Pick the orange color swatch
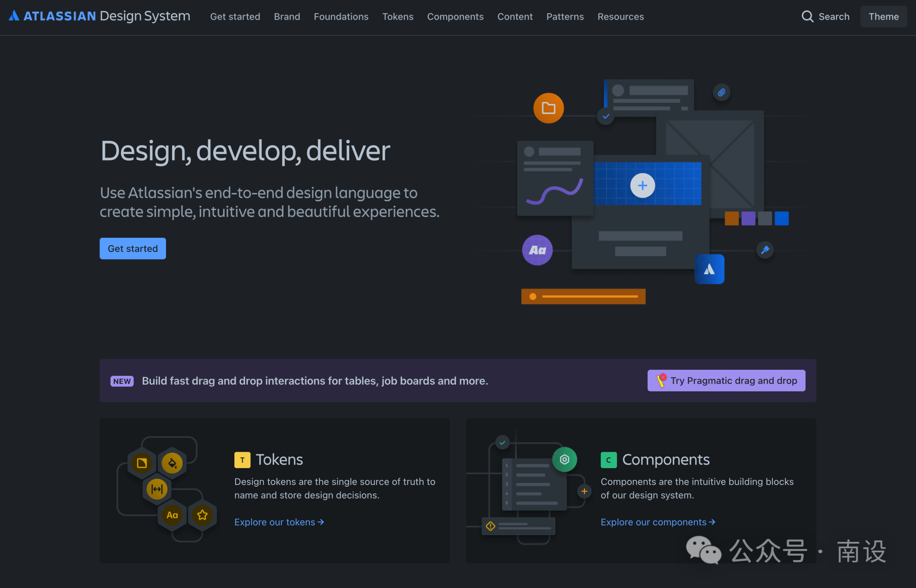Image resolution: width=916 pixels, height=588 pixels. pos(732,218)
